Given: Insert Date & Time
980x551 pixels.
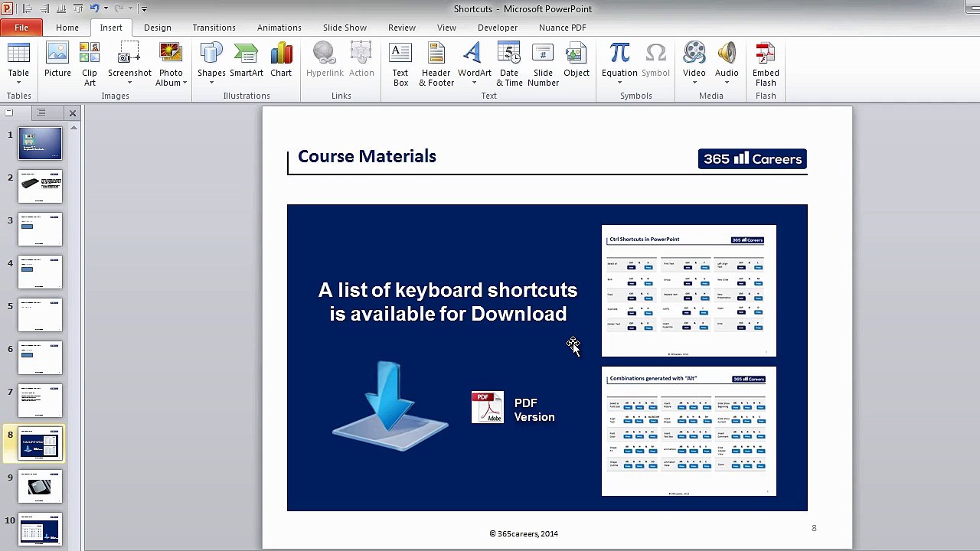Looking at the screenshot, I should point(509,64).
